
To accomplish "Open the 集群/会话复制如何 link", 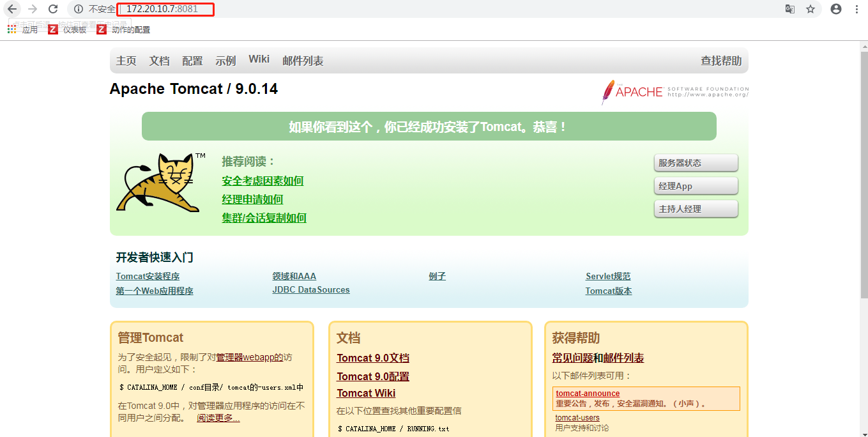I will (x=264, y=218).
